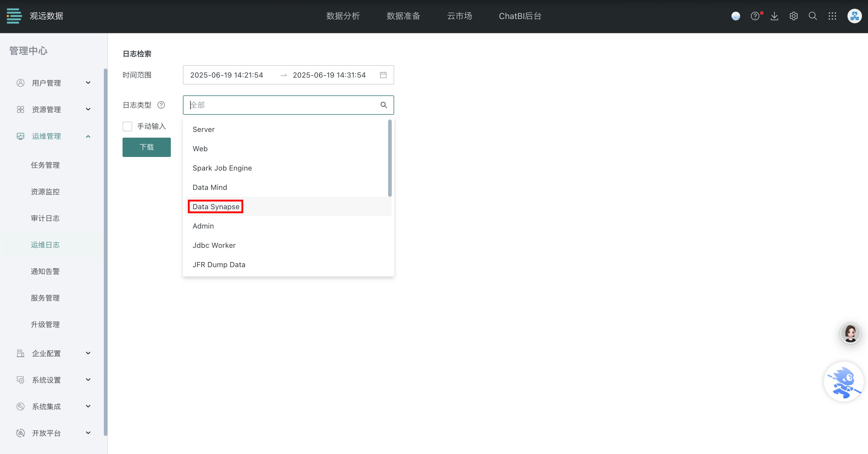
Task: Click the header search magnifier icon
Action: (x=813, y=16)
